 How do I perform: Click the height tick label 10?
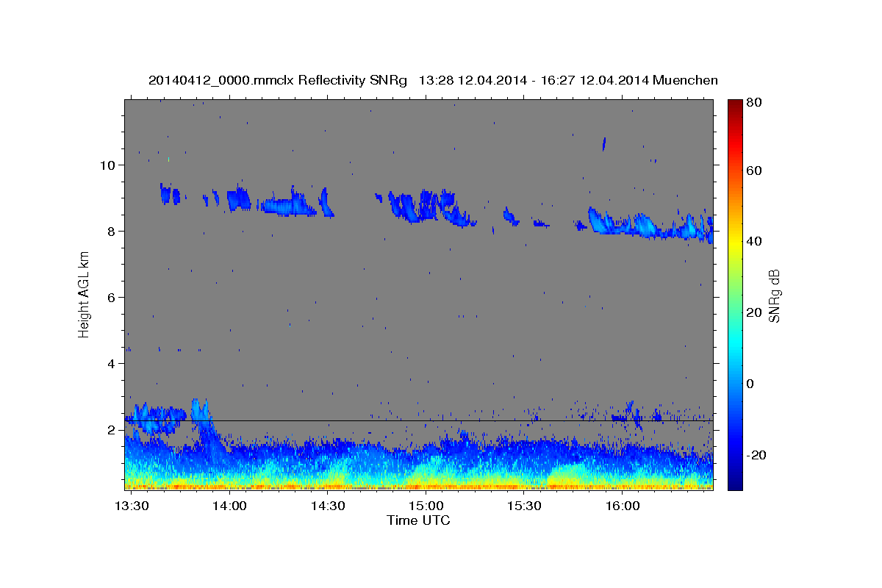click(x=107, y=165)
